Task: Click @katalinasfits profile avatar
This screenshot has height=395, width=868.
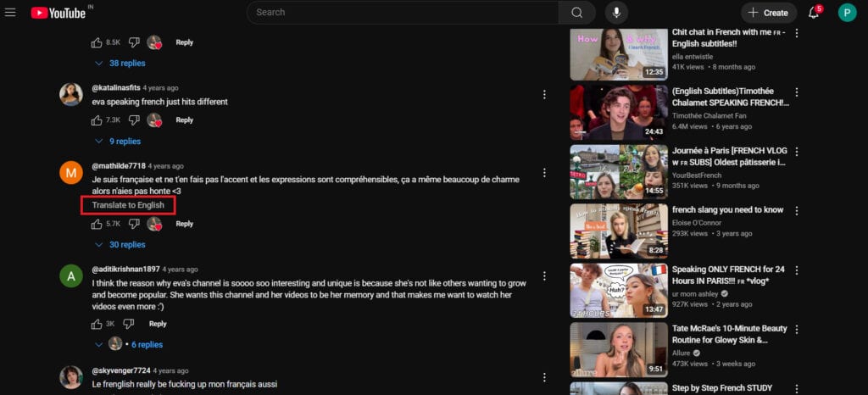Action: 71,95
